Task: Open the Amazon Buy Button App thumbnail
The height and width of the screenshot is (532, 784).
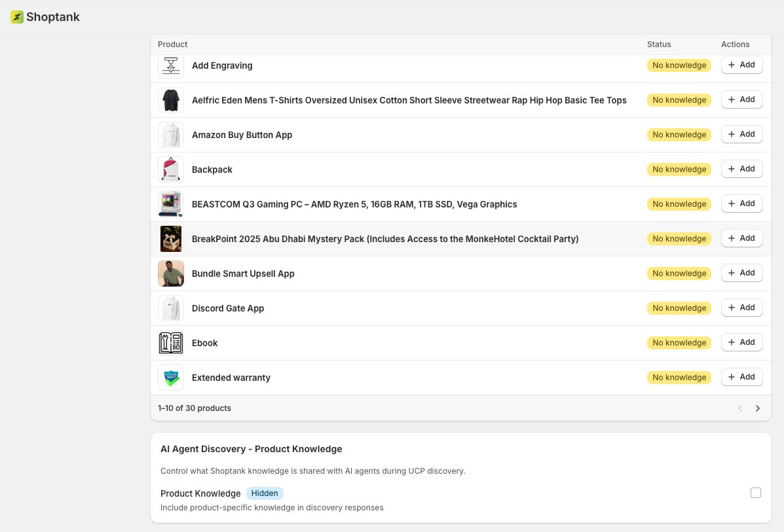Action: tap(171, 135)
